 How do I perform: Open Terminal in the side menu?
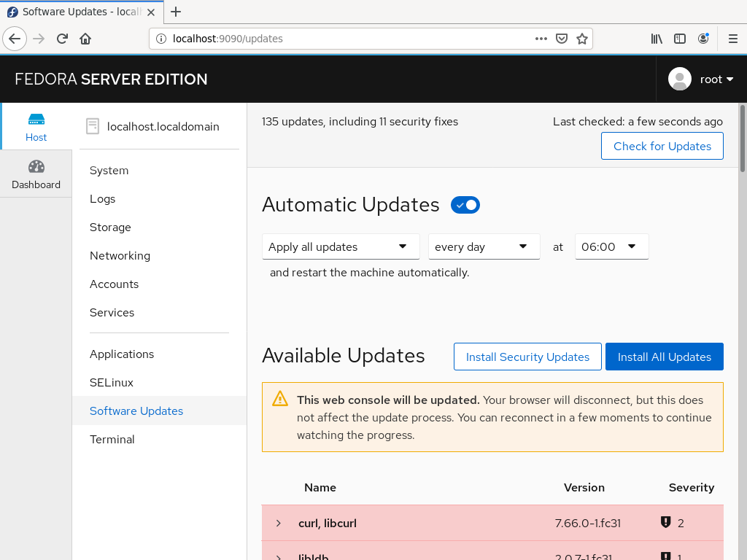point(112,440)
